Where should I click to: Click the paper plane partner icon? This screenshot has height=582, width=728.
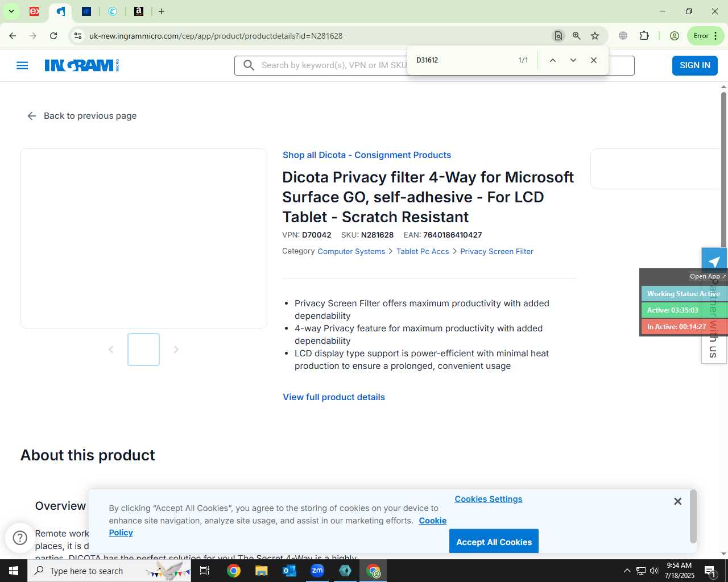[x=714, y=261]
